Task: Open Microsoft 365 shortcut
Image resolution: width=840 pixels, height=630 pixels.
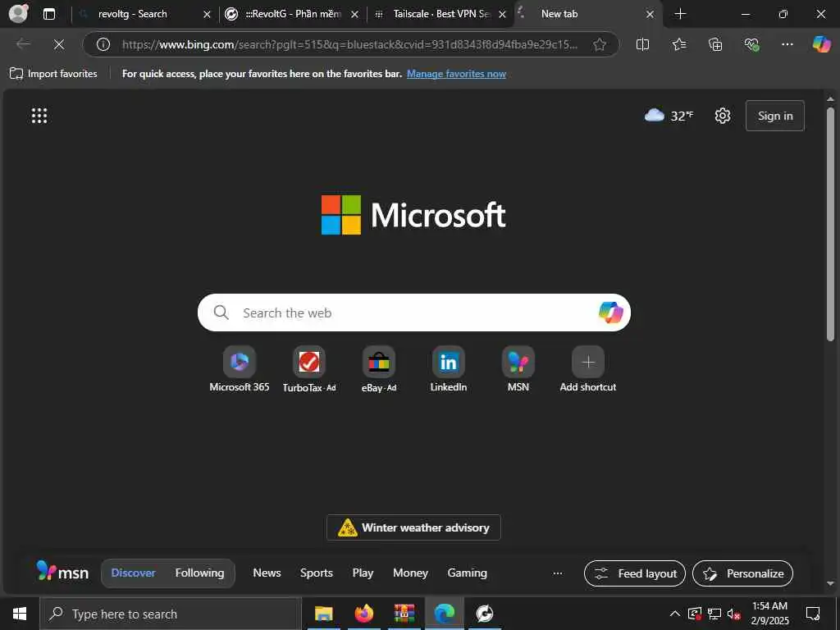Action: tap(240, 370)
